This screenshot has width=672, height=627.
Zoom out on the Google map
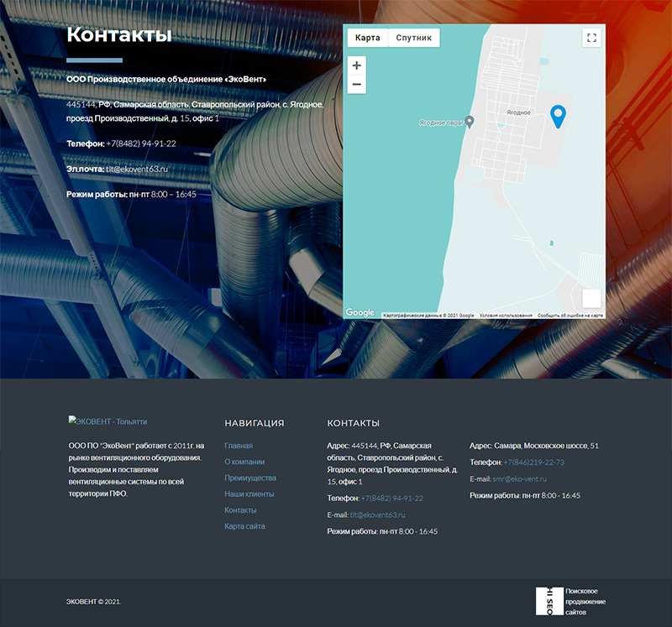click(x=357, y=85)
